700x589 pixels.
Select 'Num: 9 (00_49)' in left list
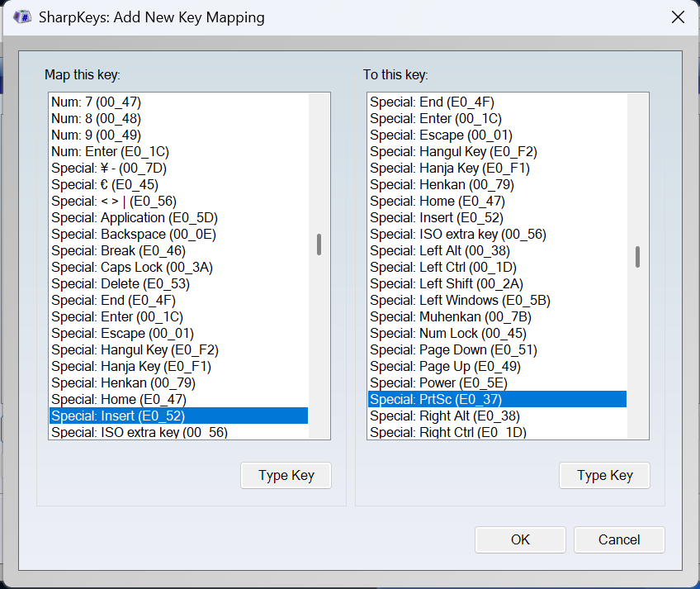point(178,135)
